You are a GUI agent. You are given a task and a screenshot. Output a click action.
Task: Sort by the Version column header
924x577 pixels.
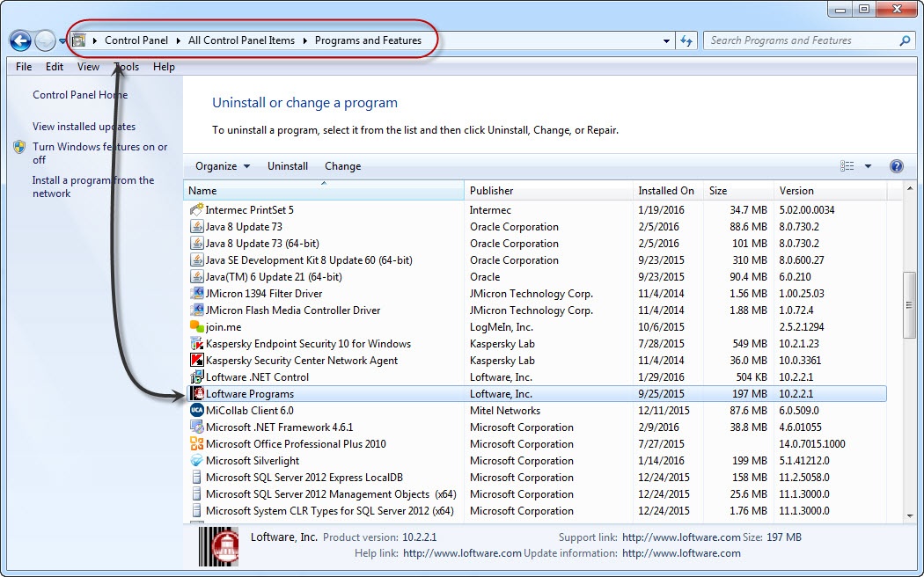pyautogui.click(x=831, y=191)
